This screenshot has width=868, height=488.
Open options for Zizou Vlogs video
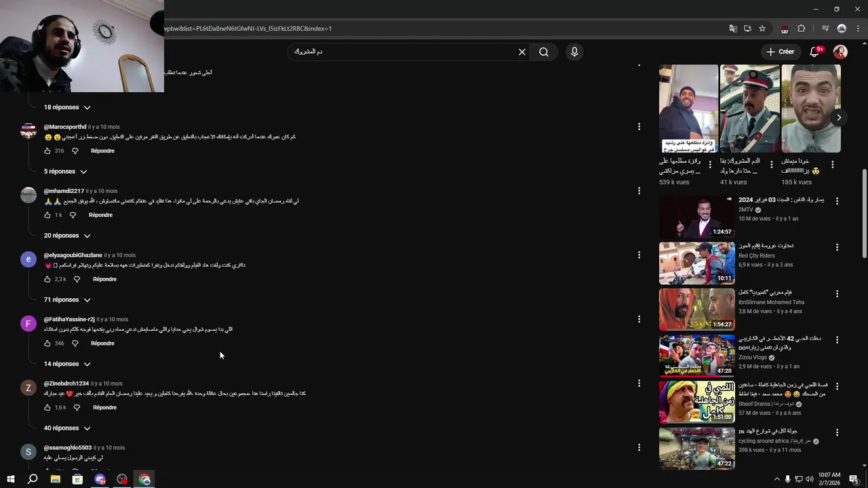[837, 340]
